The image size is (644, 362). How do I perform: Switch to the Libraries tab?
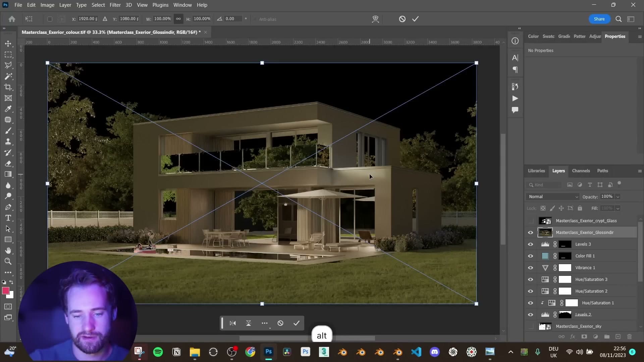tap(536, 171)
